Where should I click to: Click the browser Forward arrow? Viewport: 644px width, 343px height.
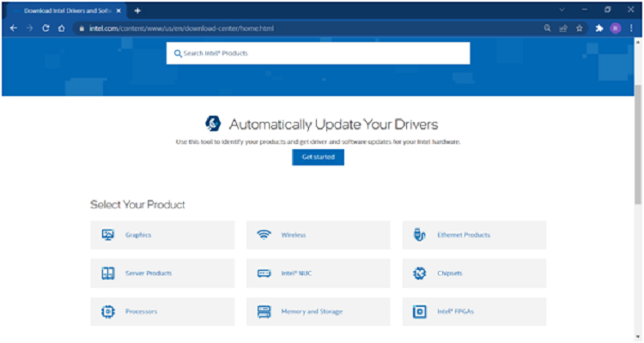[x=29, y=28]
